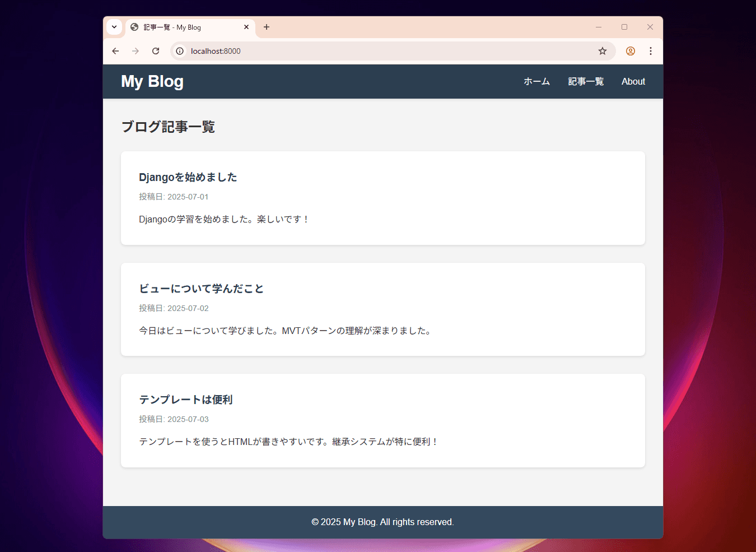Screen dimensions: 756x552
Task: Open the browser profile account icon
Action: tap(630, 51)
